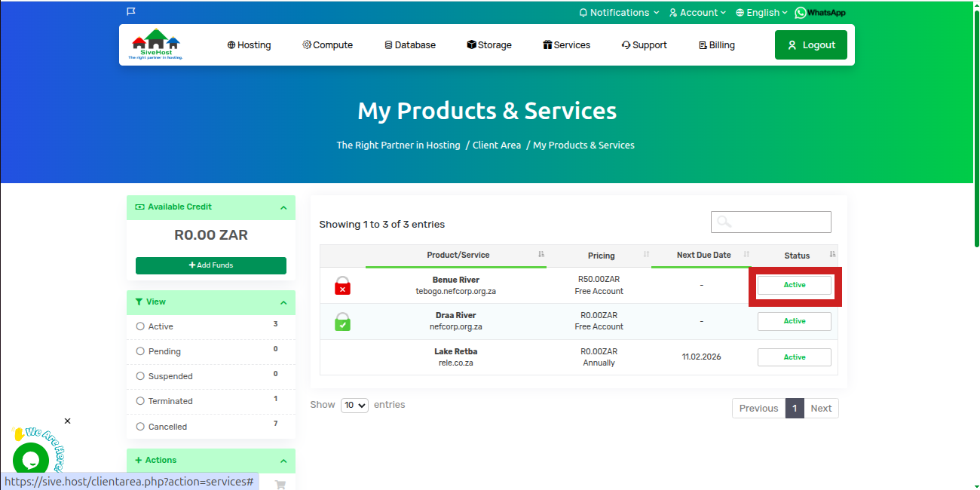Select page 1 in pagination

point(795,409)
